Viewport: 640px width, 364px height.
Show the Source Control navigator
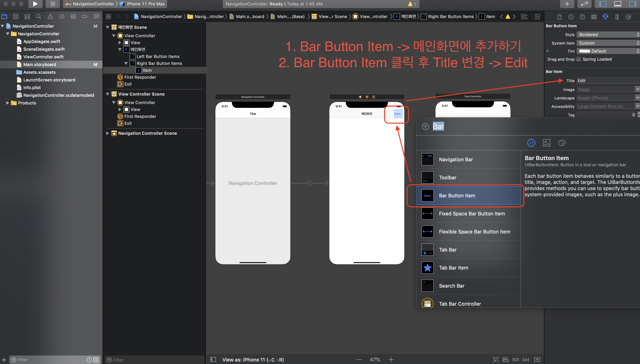(x=16, y=17)
